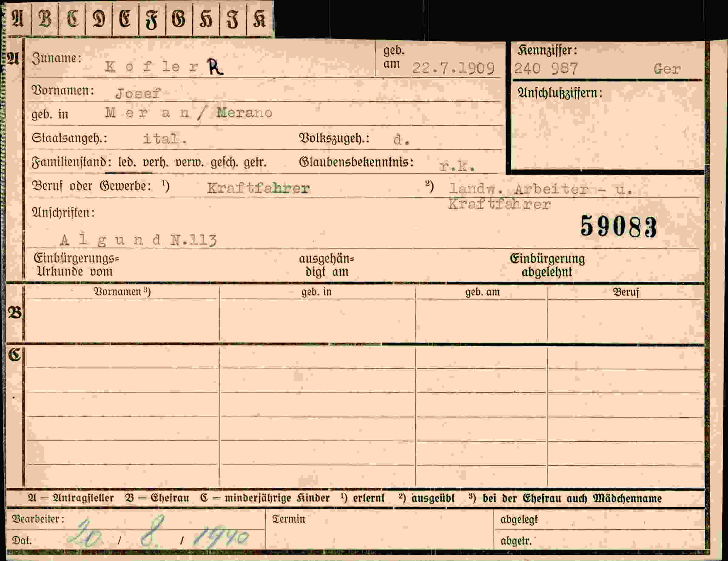Click the marital status option 'getr.'
Image resolution: width=728 pixels, height=561 pixels.
[x=255, y=162]
